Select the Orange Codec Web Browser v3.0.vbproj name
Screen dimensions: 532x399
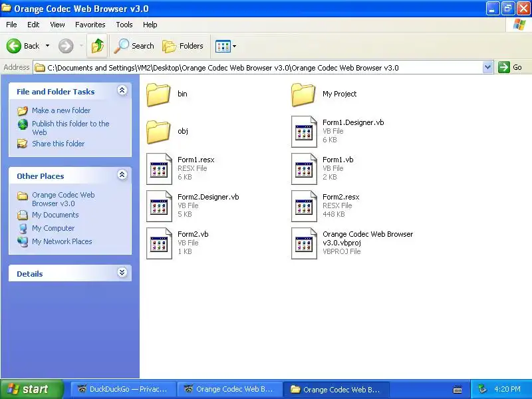(368, 238)
